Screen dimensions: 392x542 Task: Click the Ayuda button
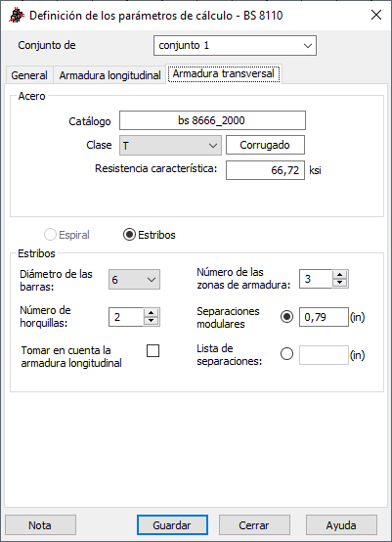click(341, 525)
